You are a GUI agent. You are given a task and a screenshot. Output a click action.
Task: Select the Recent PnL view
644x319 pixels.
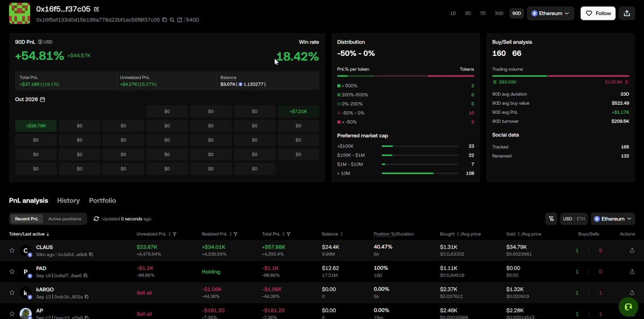[x=27, y=219]
